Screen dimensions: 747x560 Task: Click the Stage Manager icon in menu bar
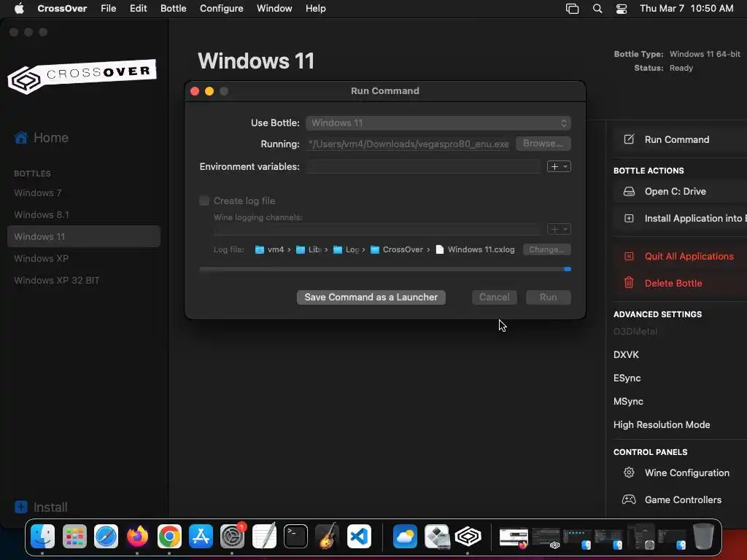572,9
